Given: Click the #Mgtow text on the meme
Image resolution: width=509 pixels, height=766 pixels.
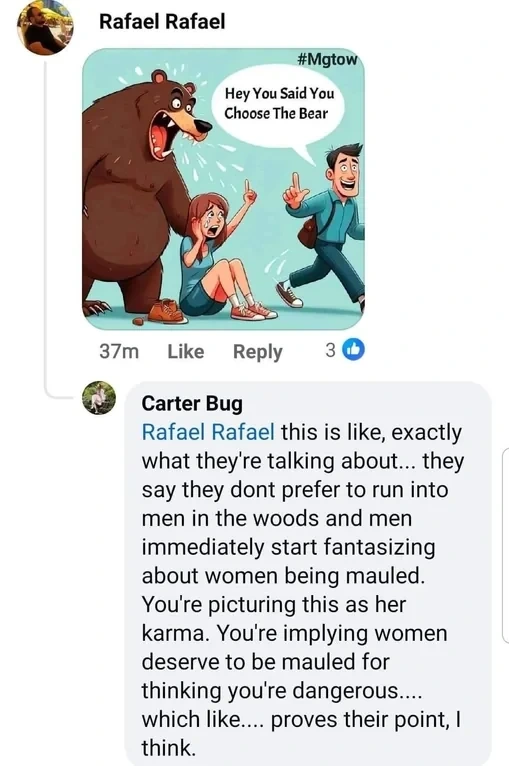Looking at the screenshot, I should (x=327, y=60).
